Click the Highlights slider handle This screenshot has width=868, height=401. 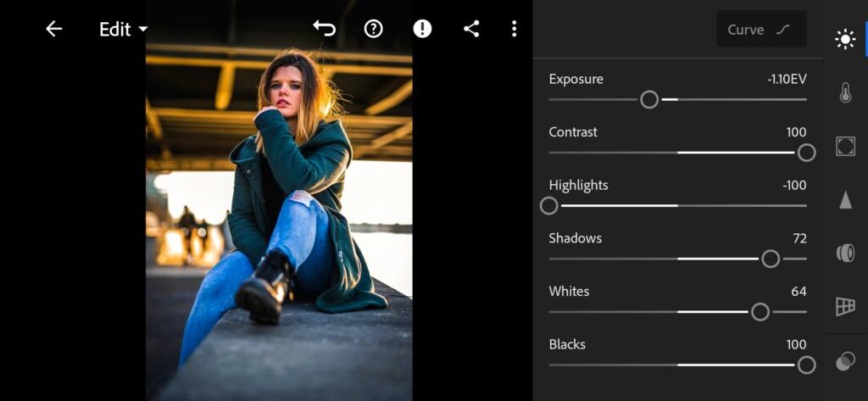[548, 206]
